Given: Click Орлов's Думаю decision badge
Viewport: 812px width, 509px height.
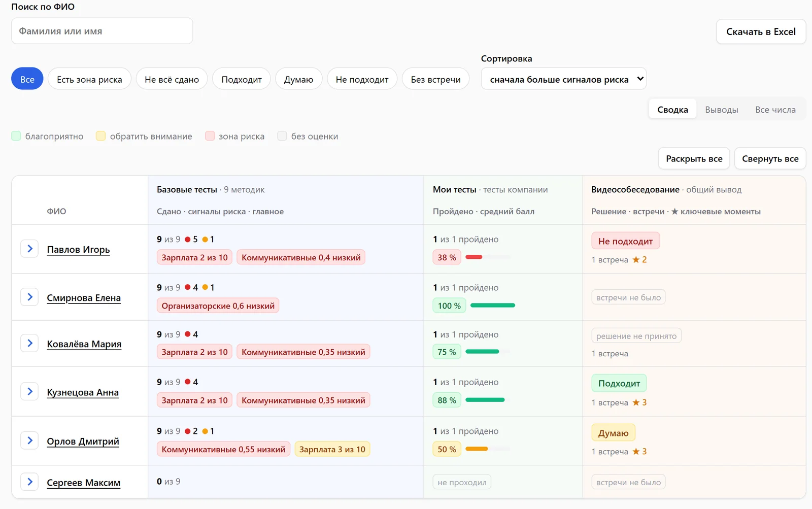Looking at the screenshot, I should pyautogui.click(x=613, y=433).
